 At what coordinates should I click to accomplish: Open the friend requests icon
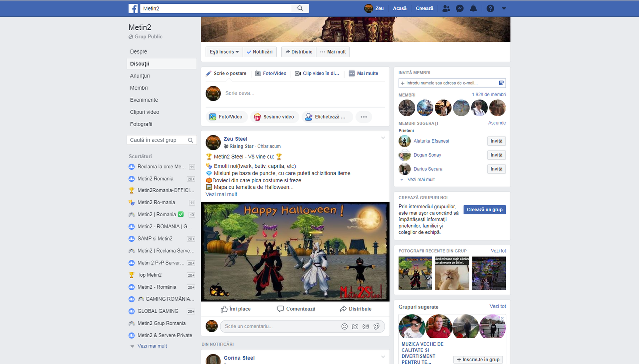coord(446,8)
